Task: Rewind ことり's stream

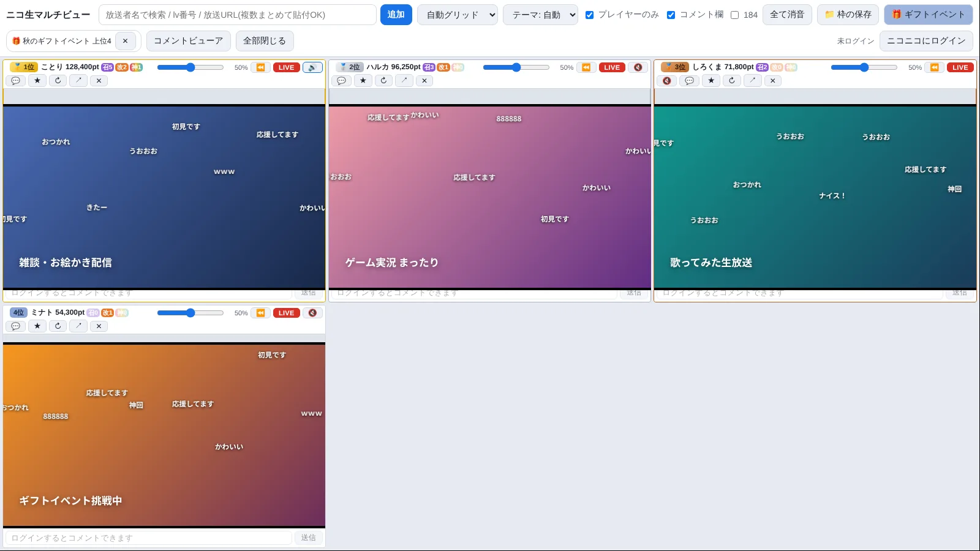Action: pyautogui.click(x=260, y=67)
